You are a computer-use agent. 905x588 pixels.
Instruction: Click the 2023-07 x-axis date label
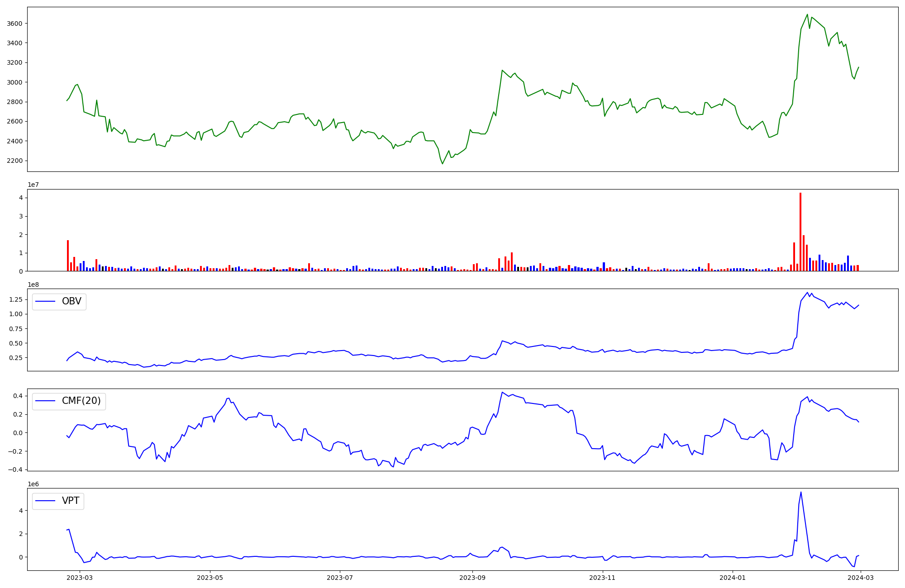click(x=340, y=578)
